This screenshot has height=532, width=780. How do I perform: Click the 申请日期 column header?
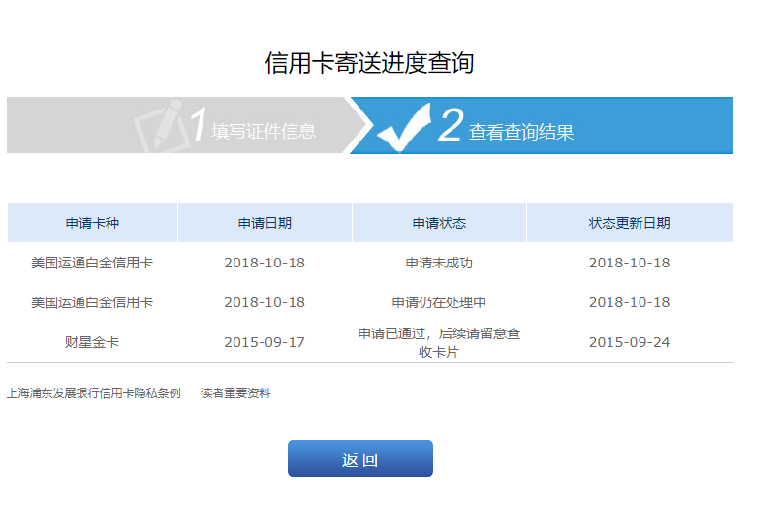click(x=265, y=223)
